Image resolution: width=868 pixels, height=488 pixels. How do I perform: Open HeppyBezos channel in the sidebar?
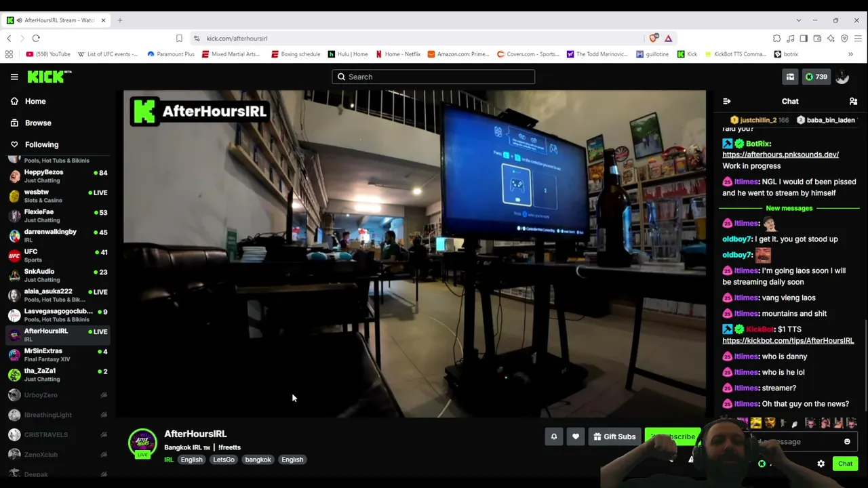(58, 176)
